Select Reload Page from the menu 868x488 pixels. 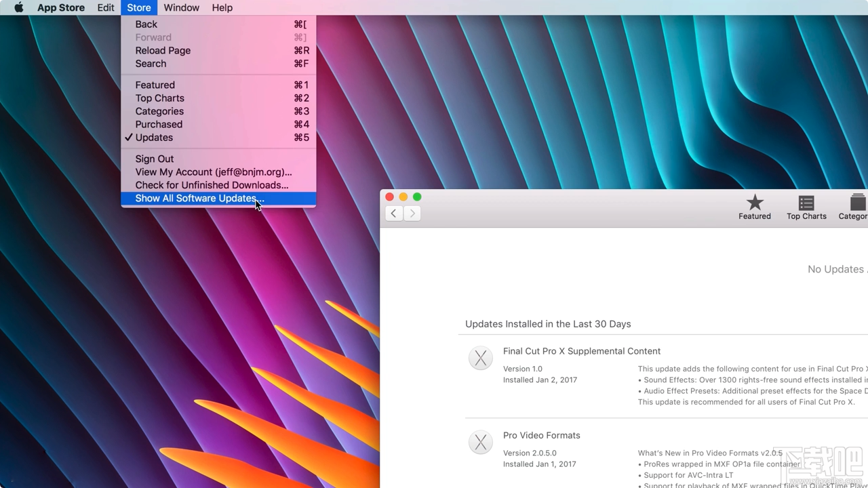(163, 51)
